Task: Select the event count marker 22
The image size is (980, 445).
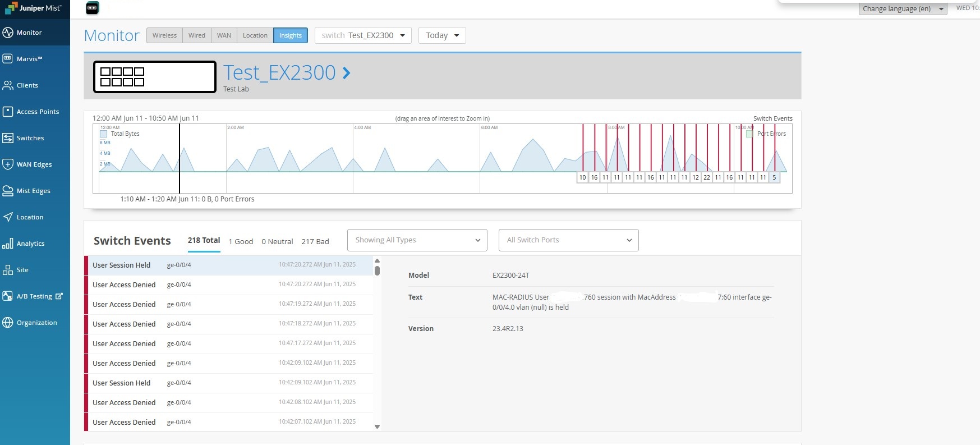Action: coord(707,177)
